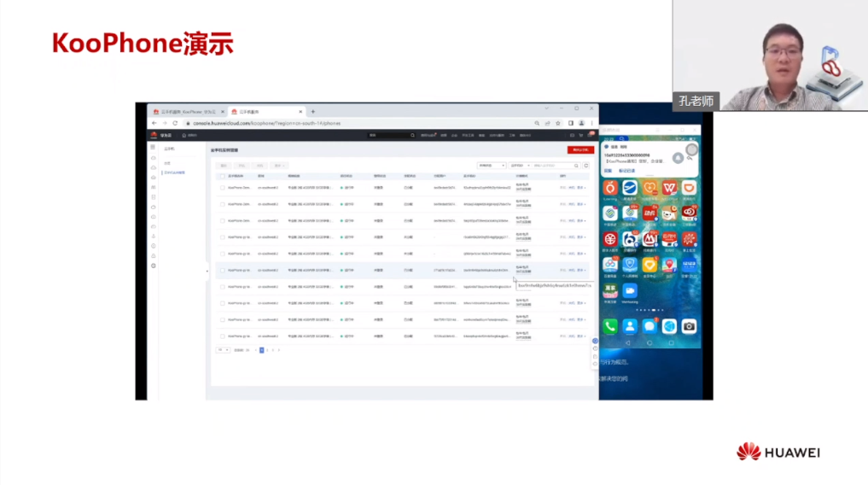Tap the phone's home navigation circle

click(650, 343)
